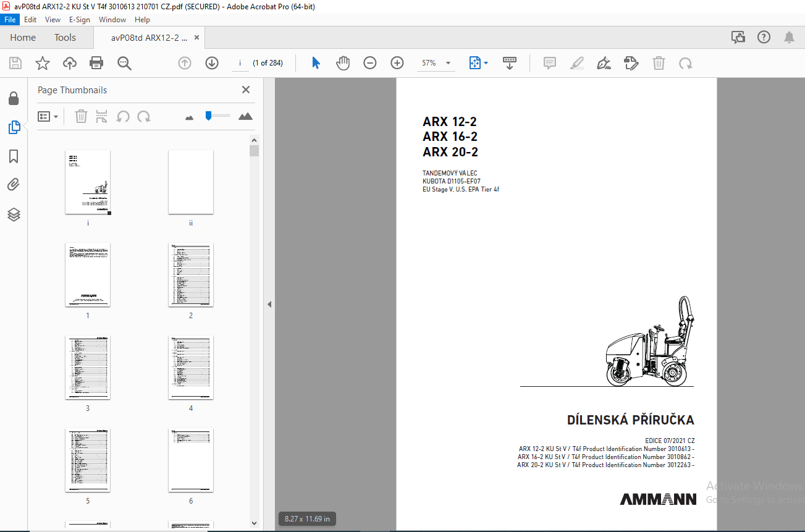Open the Help menu
This screenshot has height=532, width=805.
[142, 20]
